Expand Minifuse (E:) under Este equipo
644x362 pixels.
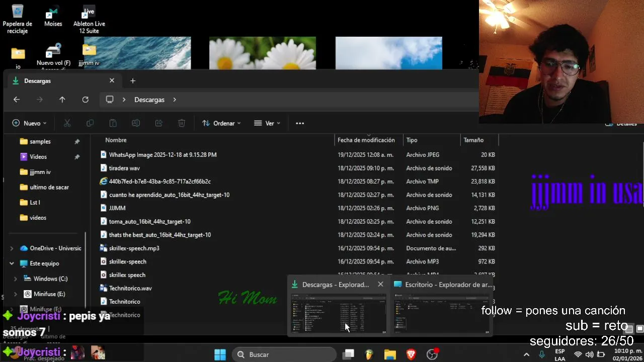click(16, 294)
